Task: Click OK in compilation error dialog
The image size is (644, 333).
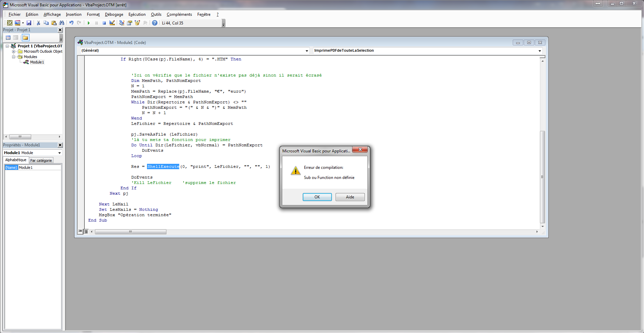Action: point(317,197)
